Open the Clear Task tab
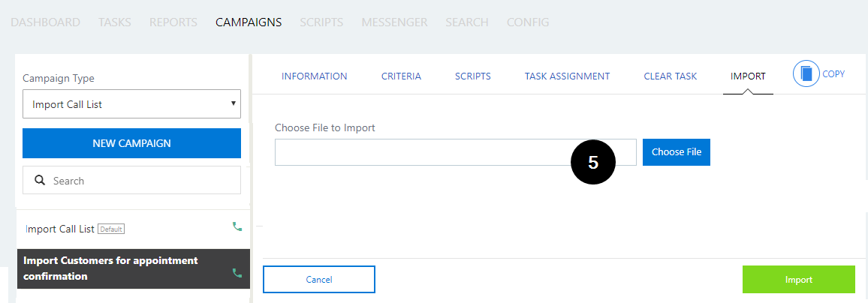The image size is (868, 303). (x=671, y=76)
